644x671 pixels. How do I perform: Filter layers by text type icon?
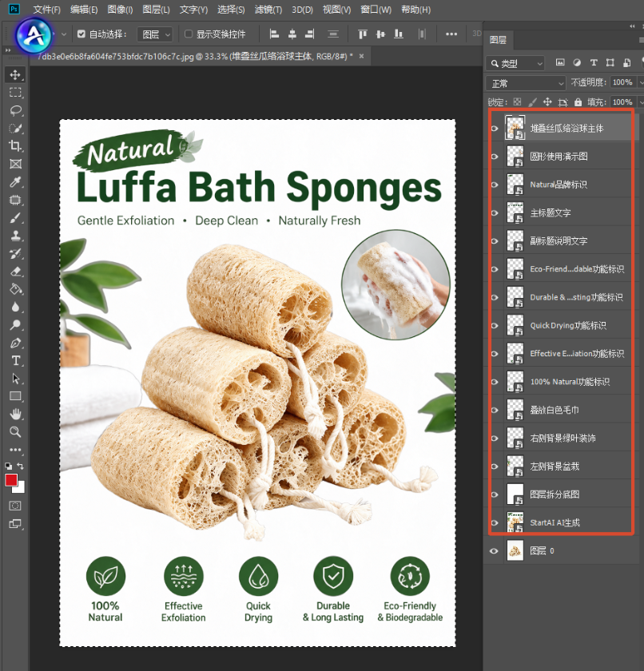[x=594, y=63]
